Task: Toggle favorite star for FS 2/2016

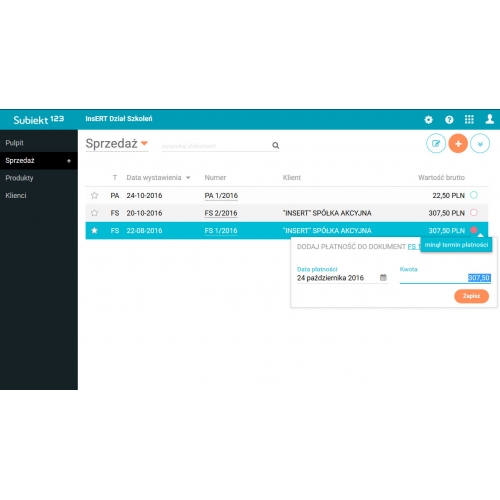Action: click(x=94, y=213)
